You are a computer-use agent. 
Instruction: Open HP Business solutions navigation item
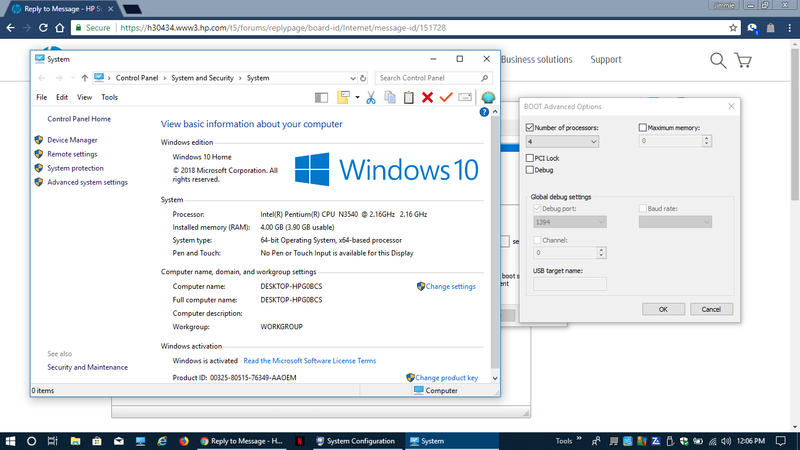pyautogui.click(x=537, y=60)
